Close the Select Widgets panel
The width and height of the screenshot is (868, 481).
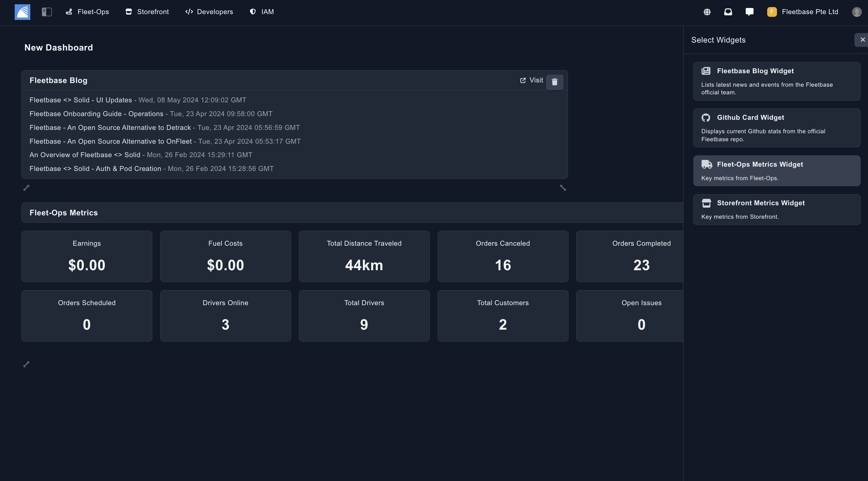(862, 40)
